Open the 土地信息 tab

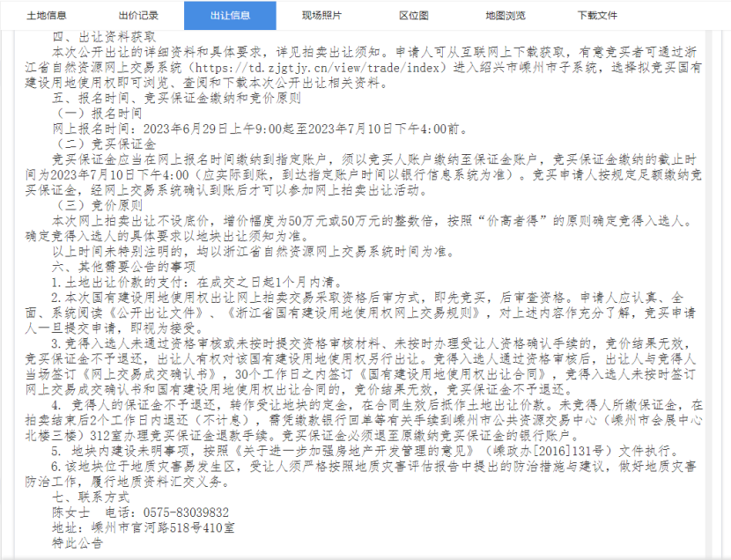46,15
